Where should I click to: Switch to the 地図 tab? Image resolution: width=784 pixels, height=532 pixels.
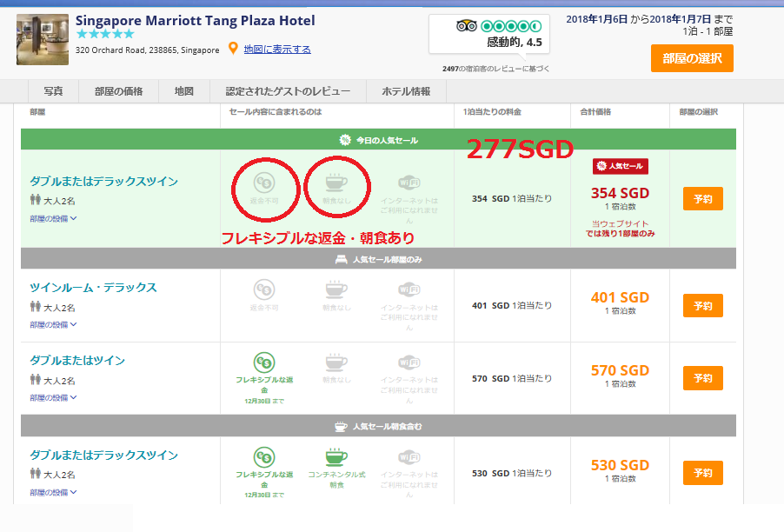[x=184, y=91]
